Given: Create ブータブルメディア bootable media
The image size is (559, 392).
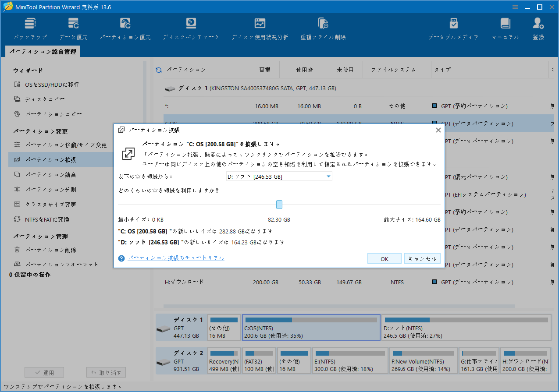Looking at the screenshot, I should tap(453, 29).
